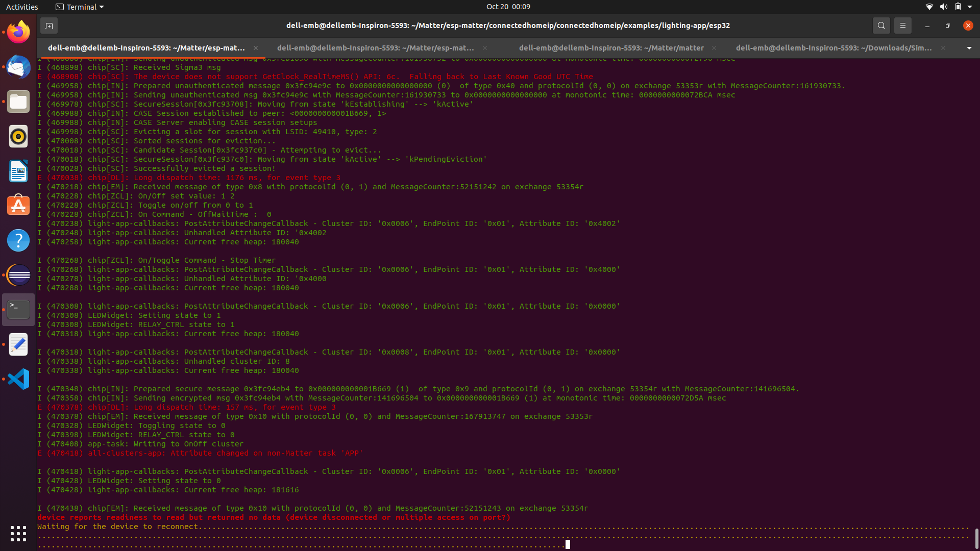Switch to the ~/Matter/matter terminal tab
Viewport: 980px width, 551px height.
click(x=610, y=47)
